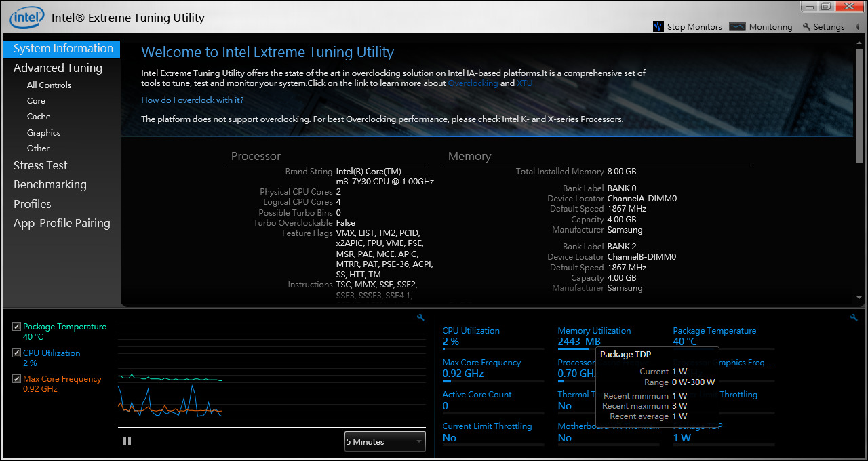This screenshot has height=461, width=868.
Task: Open Profiles section
Action: (x=33, y=204)
